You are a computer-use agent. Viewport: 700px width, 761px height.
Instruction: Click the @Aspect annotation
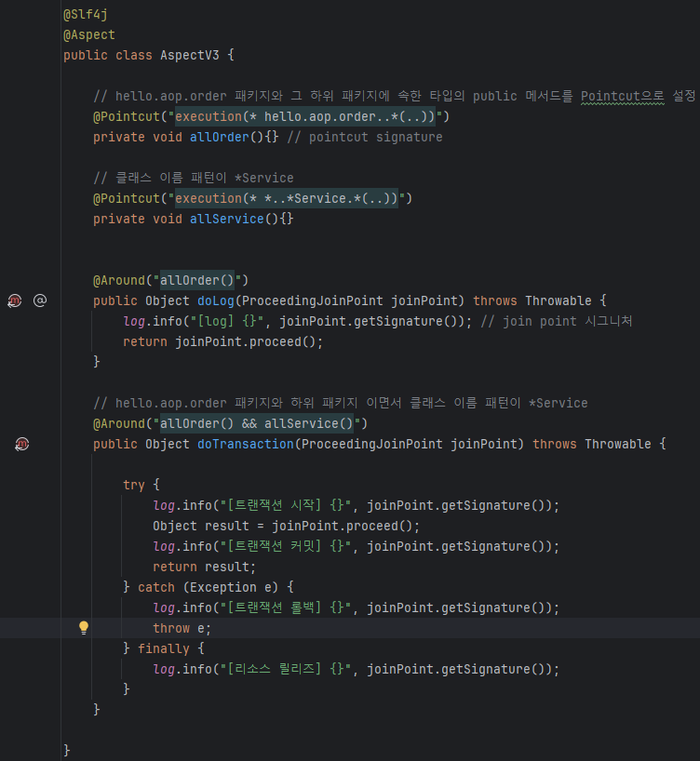89,35
